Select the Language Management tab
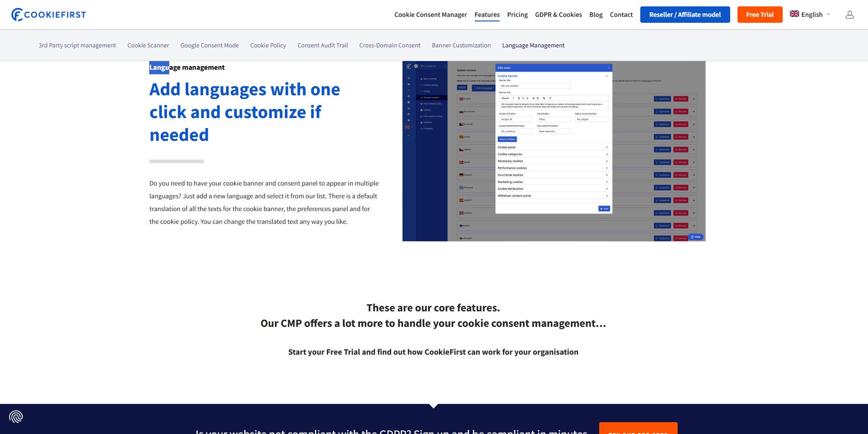Screen dimensions: 868x434 pyautogui.click(x=533, y=45)
